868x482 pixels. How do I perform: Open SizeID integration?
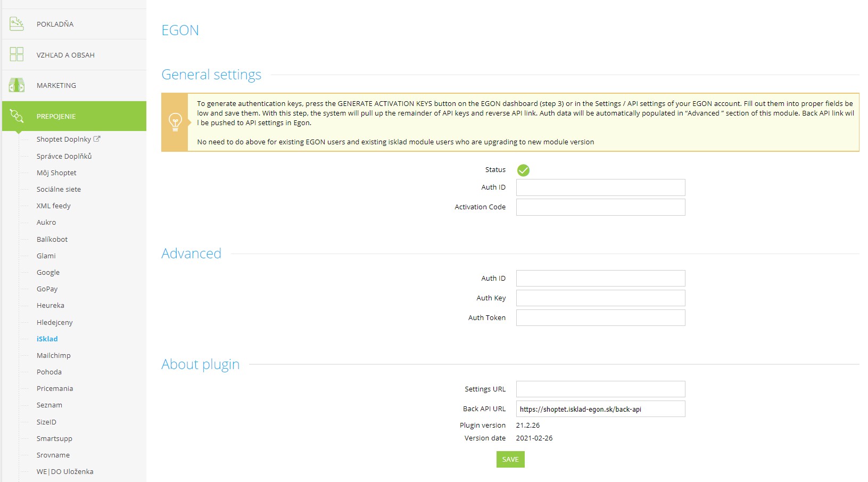click(x=46, y=422)
